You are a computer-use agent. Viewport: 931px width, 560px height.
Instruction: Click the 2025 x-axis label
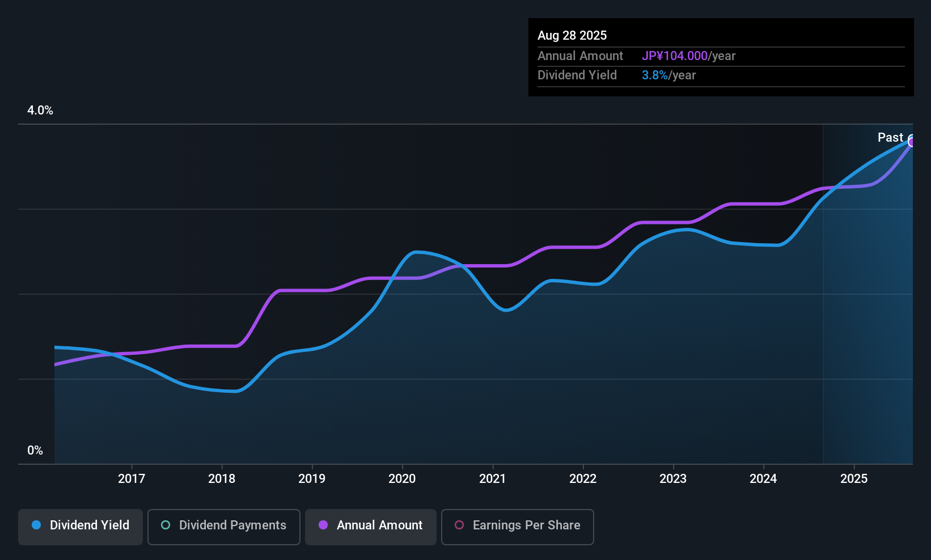click(x=854, y=479)
